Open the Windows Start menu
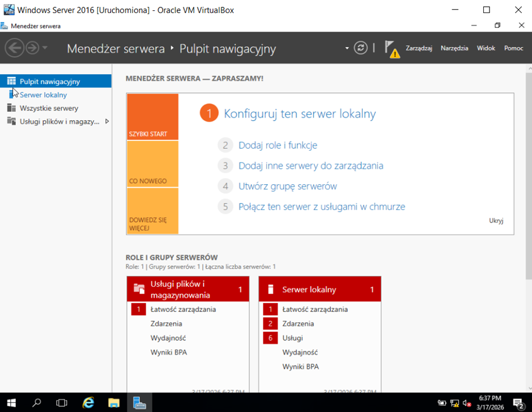Viewport: 532px width, 412px height. pyautogui.click(x=11, y=403)
